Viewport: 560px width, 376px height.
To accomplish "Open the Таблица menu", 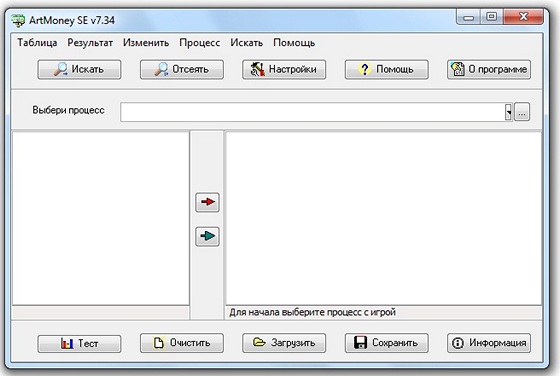I will pyautogui.click(x=37, y=43).
